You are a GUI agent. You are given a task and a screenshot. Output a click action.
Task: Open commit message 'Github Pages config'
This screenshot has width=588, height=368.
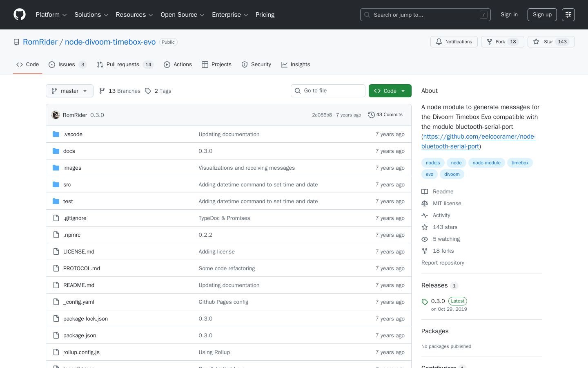coord(223,302)
